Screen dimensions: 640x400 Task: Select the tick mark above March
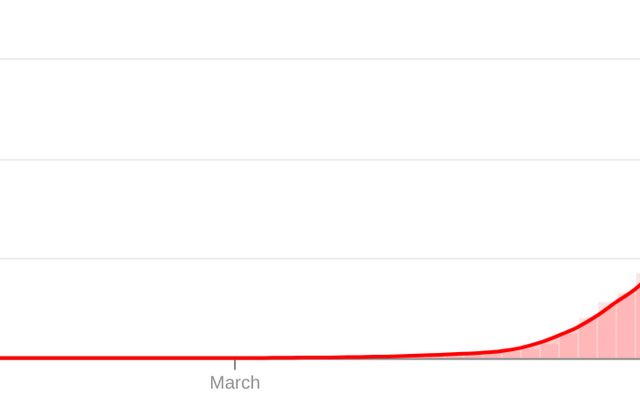pyautogui.click(x=235, y=364)
